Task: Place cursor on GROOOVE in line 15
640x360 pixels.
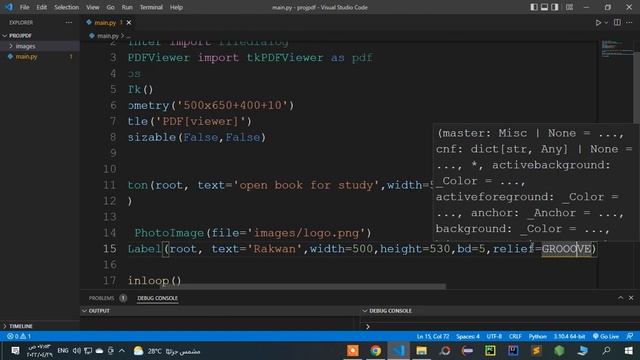Action: click(x=566, y=249)
